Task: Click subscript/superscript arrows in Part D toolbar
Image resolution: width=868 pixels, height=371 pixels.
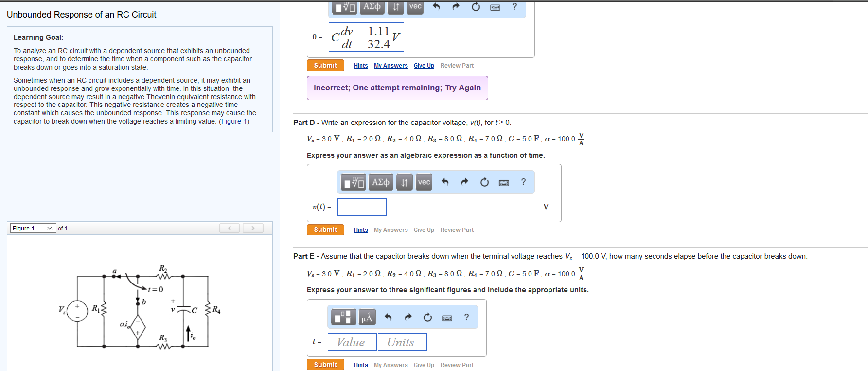Action: coord(404,182)
